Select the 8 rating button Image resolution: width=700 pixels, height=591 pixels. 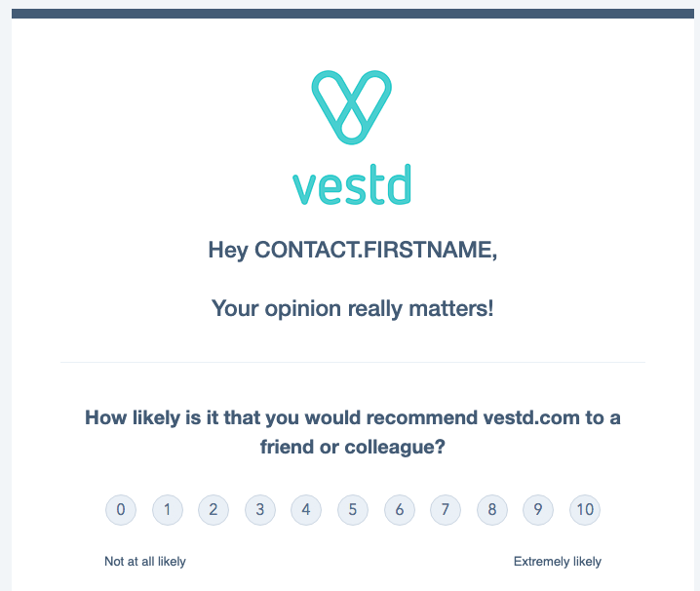click(492, 510)
